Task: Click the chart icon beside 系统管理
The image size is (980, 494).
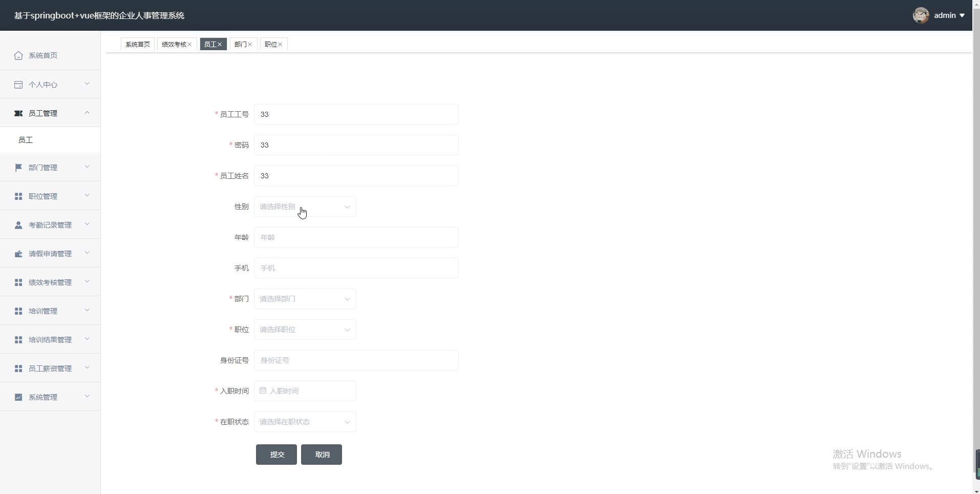Action: coord(18,397)
